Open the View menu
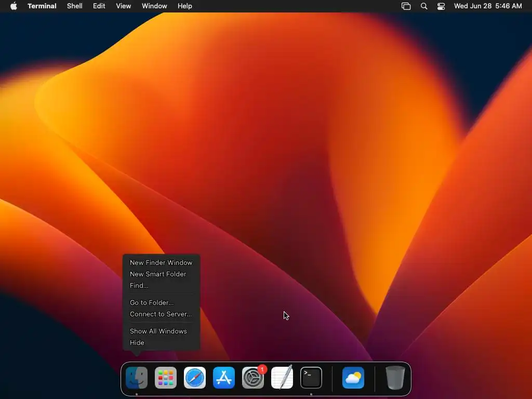Image resolution: width=532 pixels, height=399 pixels. click(124, 6)
